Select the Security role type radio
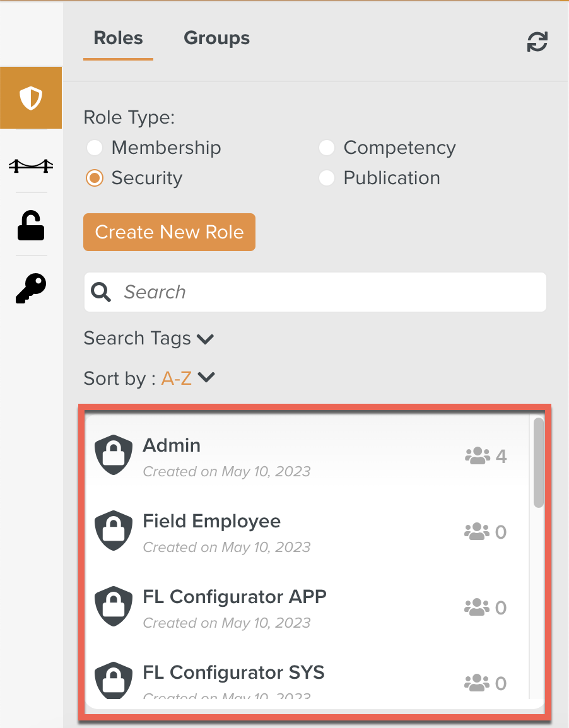569x728 pixels. 95,179
